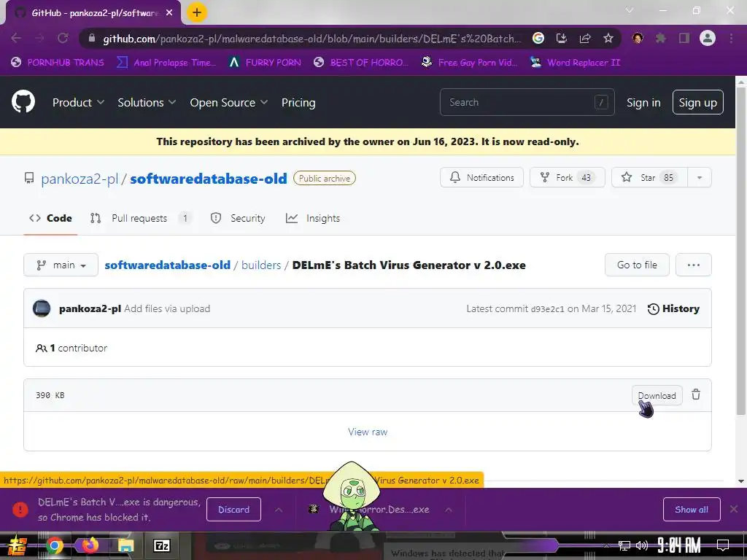Viewport: 747px width, 560px height.
Task: Open the Extensions puzzle-piece icon
Action: pyautogui.click(x=660, y=38)
